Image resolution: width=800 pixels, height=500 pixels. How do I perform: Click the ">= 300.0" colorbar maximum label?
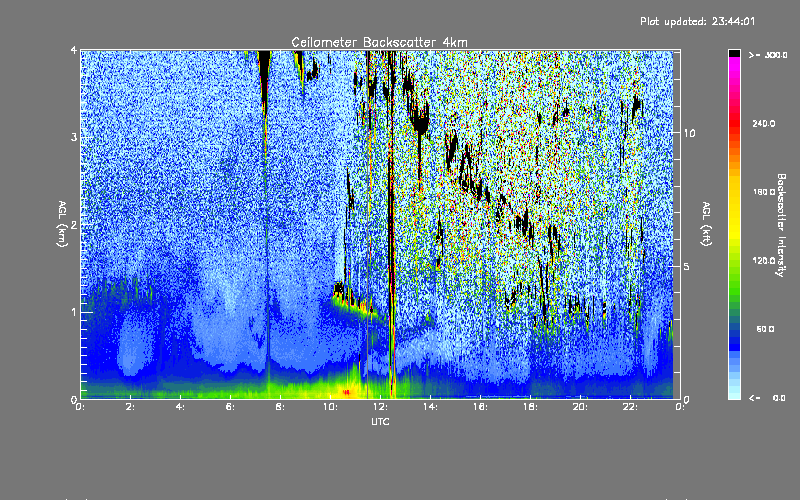(x=768, y=55)
